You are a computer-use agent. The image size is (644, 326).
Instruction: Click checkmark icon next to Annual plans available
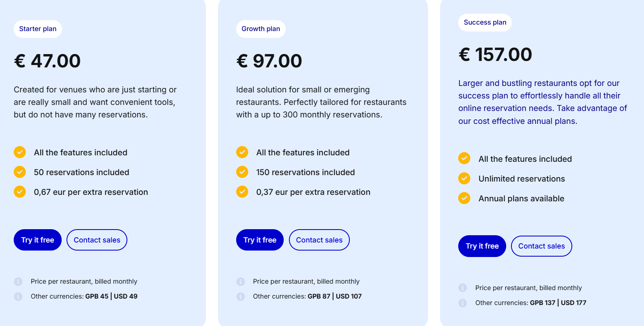pyautogui.click(x=464, y=198)
